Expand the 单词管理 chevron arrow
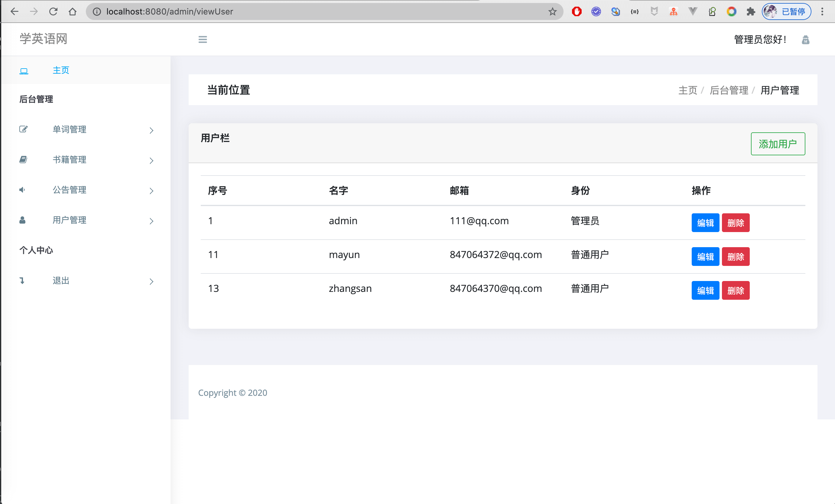835x504 pixels. (151, 131)
